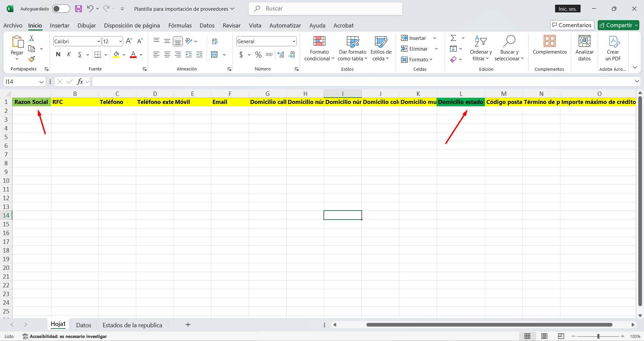Open Ordenar y filtrar tool
Screen dimensions: 644x341
[x=481, y=49]
